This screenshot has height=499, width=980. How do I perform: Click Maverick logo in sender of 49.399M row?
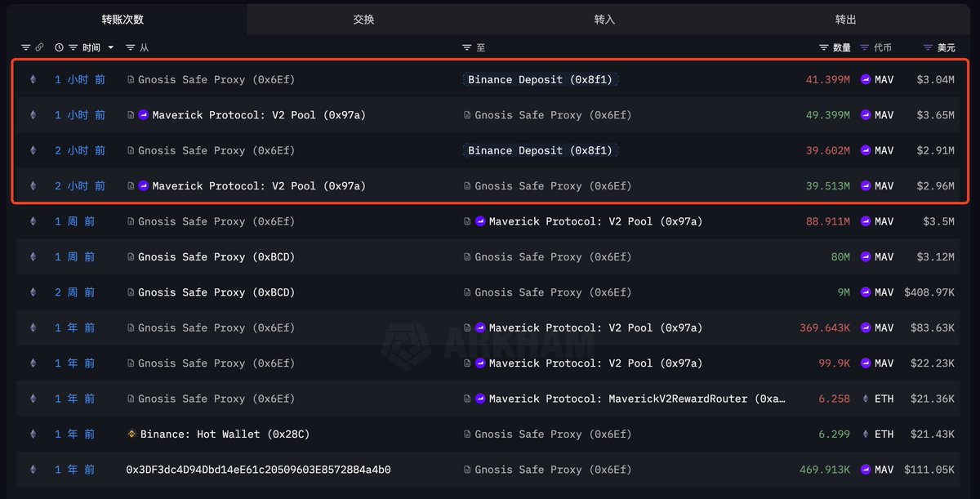point(144,115)
